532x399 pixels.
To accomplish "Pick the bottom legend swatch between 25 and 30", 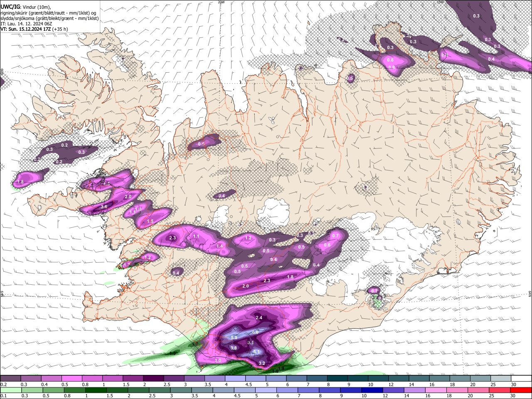I will tap(499, 390).
